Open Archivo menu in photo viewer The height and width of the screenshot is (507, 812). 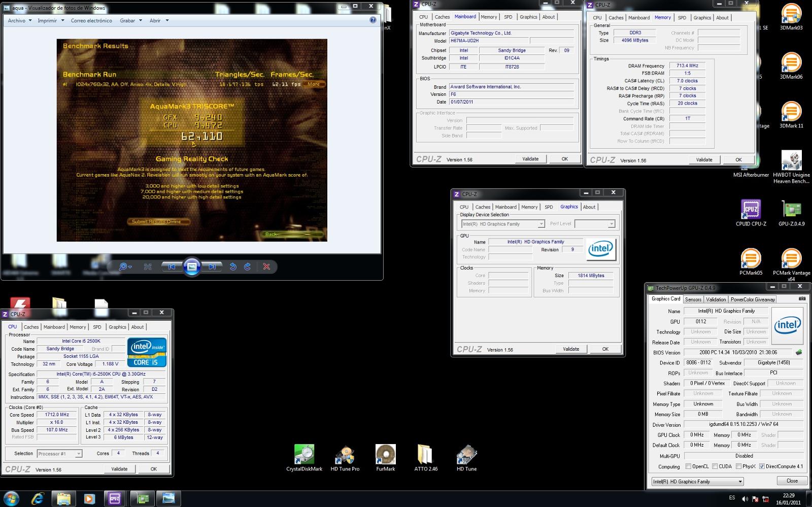pos(19,21)
